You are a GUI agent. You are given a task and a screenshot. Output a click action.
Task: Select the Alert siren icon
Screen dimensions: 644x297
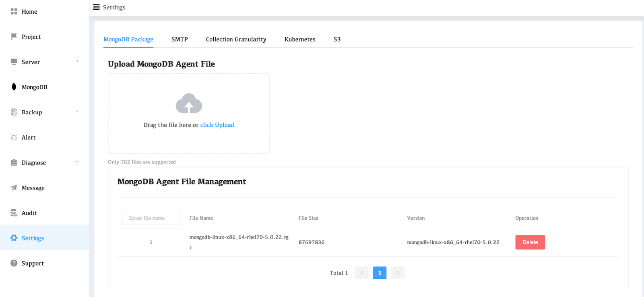tap(14, 137)
